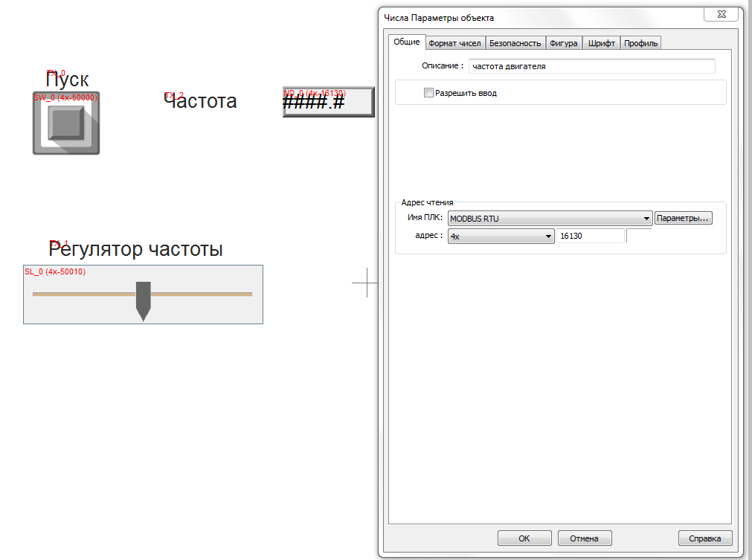Expand the Имя ПЛК dropdown
Image resolution: width=752 pixels, height=560 pixels.
click(x=550, y=219)
